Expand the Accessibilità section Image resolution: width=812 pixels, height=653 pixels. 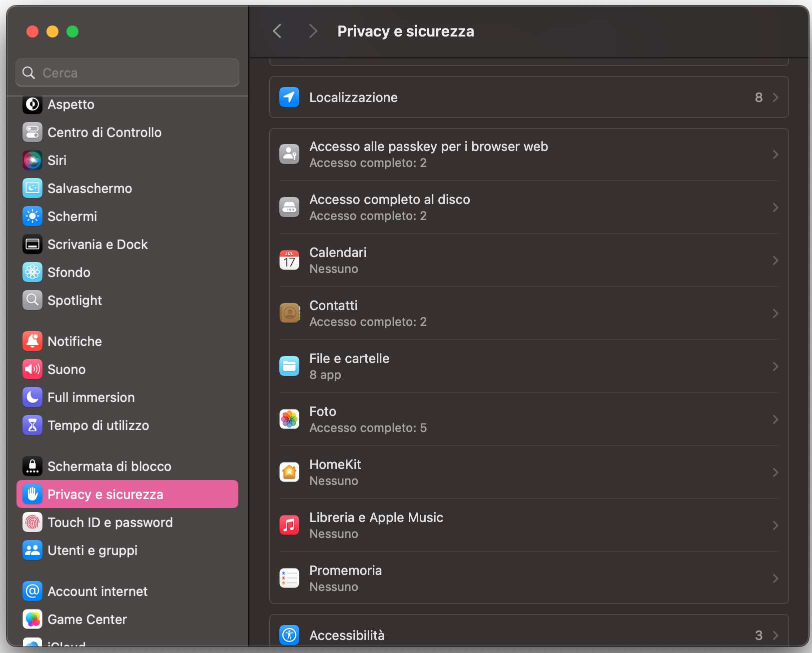pyautogui.click(x=775, y=635)
